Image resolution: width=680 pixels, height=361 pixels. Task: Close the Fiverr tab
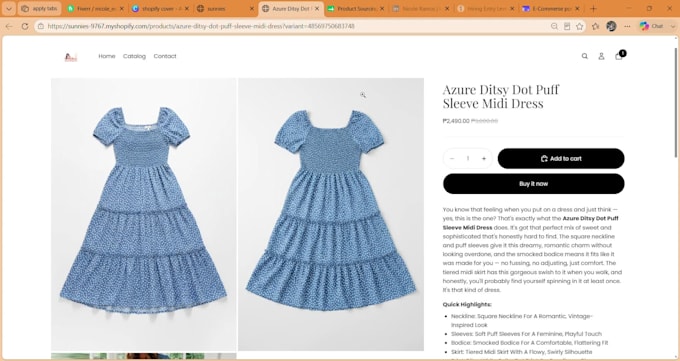tap(121, 9)
